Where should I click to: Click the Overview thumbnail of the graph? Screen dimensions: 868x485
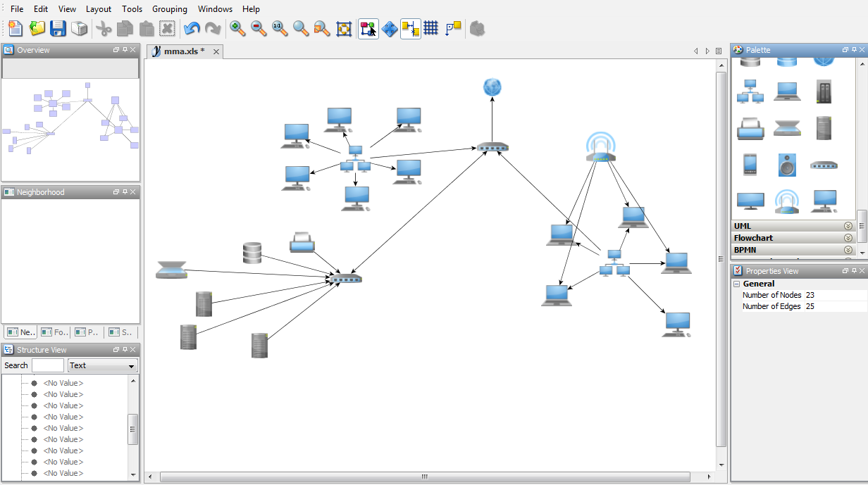70,120
